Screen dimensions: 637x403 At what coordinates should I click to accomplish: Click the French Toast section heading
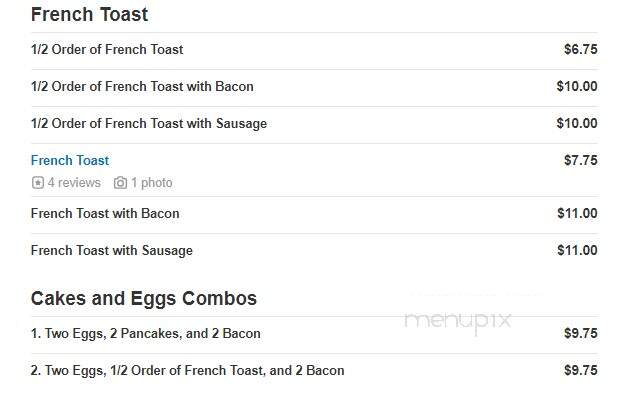pyautogui.click(x=89, y=15)
